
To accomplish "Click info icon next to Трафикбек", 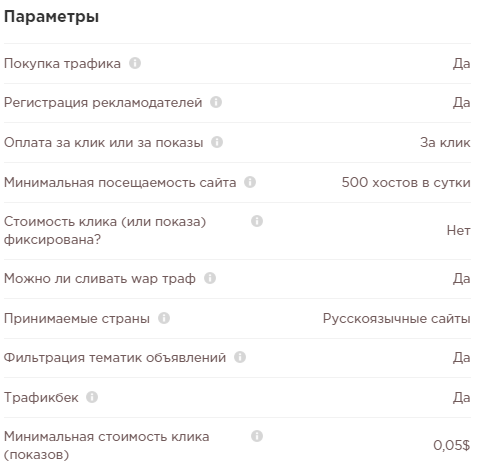I will click(92, 397).
